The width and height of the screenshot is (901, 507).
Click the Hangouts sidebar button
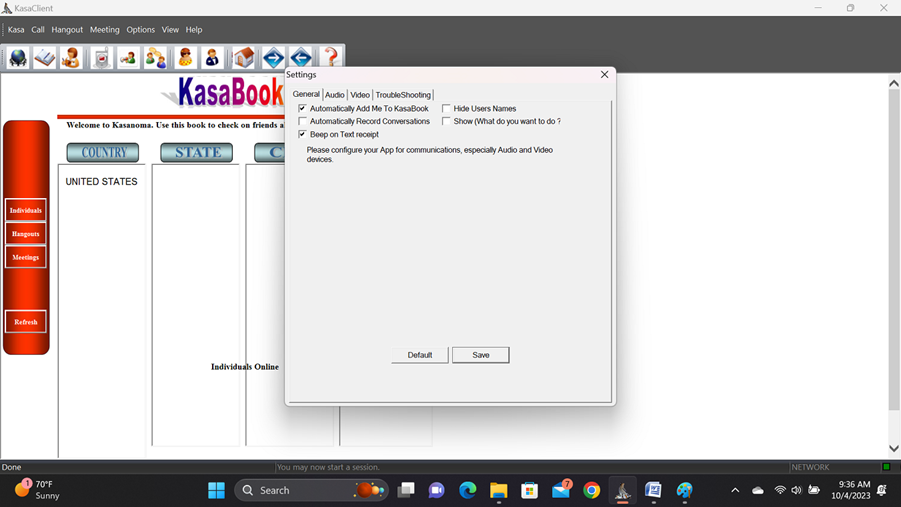click(x=26, y=234)
